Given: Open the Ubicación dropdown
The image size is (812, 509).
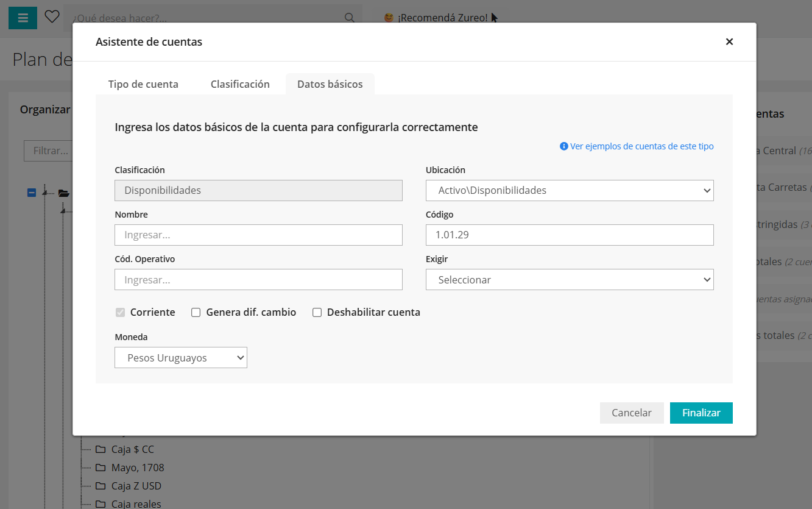Looking at the screenshot, I should [x=570, y=190].
